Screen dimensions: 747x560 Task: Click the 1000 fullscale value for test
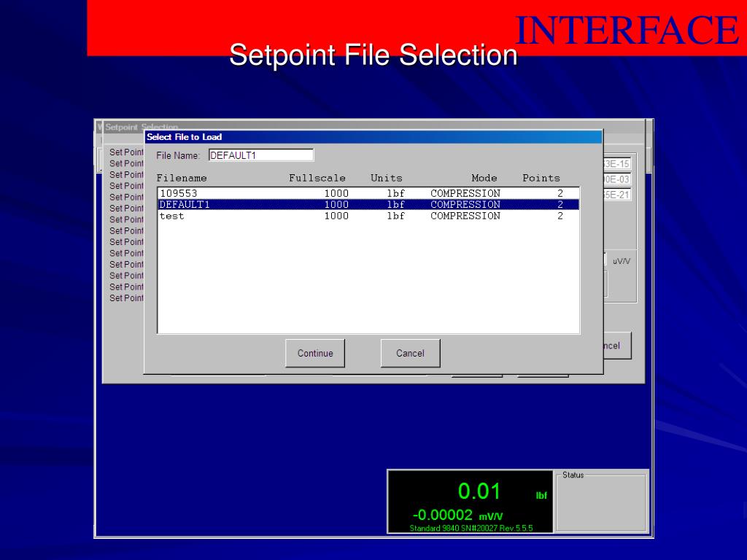(x=336, y=216)
